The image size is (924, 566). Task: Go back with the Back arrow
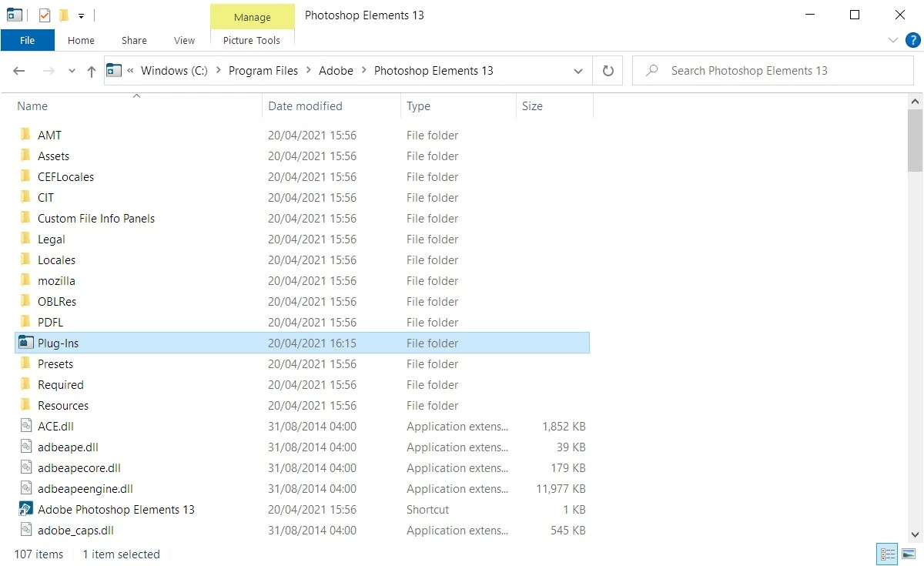point(19,71)
